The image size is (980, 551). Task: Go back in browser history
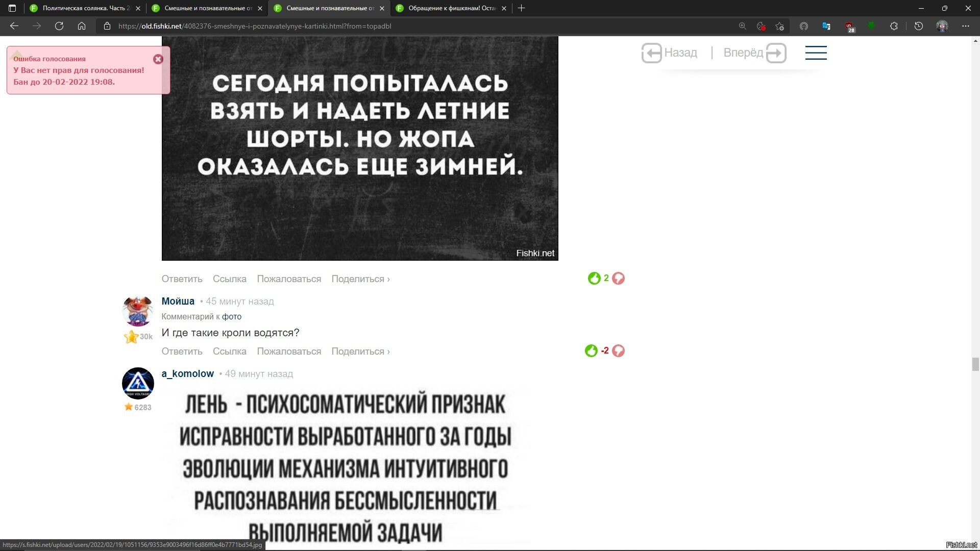click(x=14, y=26)
